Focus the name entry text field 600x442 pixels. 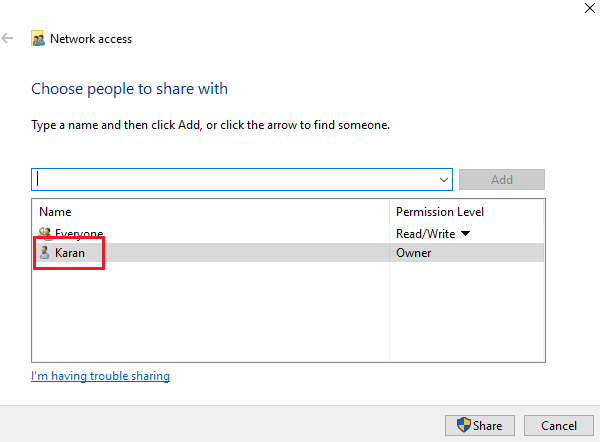point(235,179)
